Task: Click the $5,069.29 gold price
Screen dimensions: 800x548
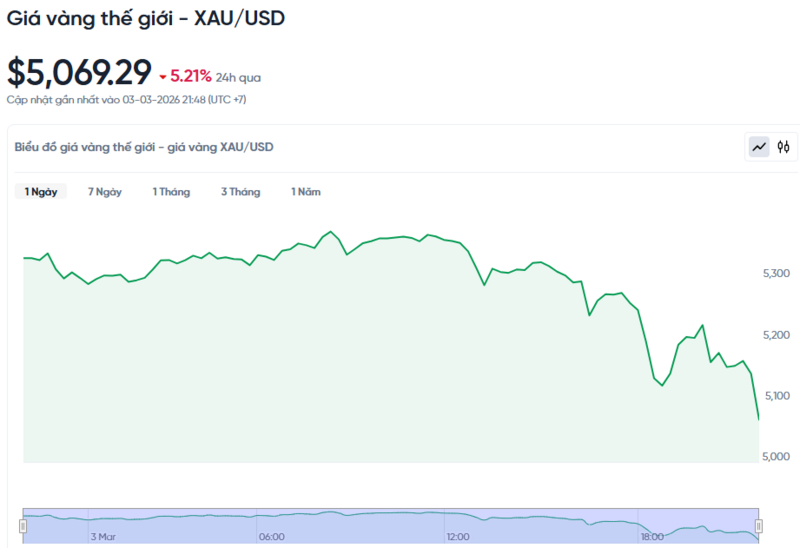Action: click(79, 72)
